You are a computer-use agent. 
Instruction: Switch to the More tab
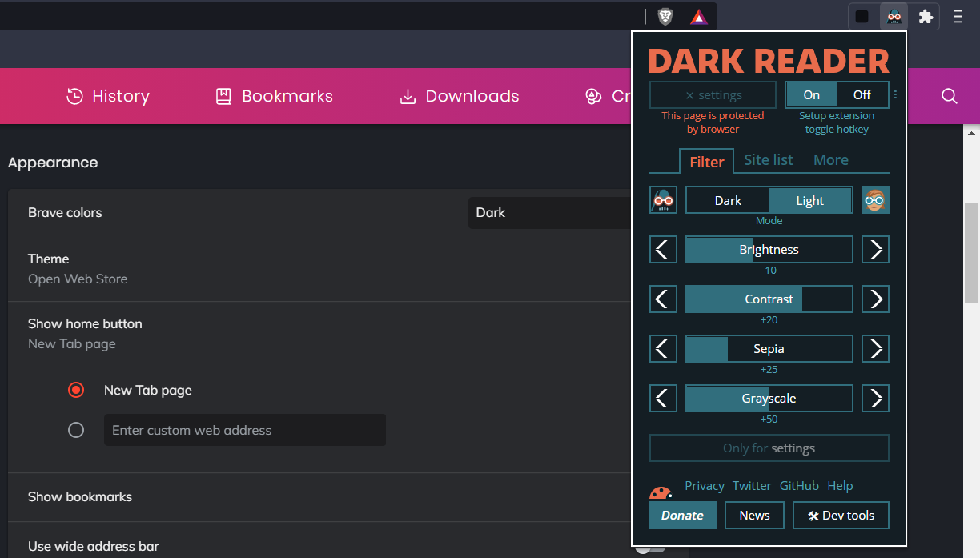831,160
